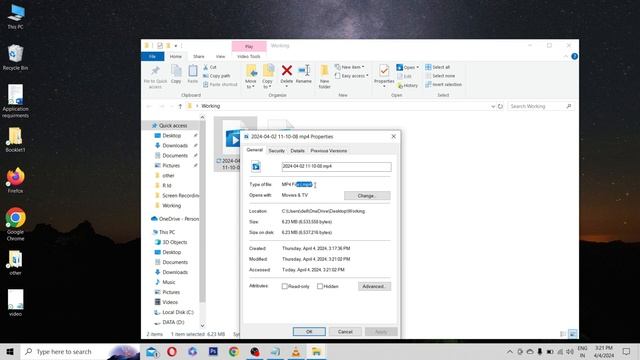Switch to large icons view button
The image size is (640, 360).
573,334
